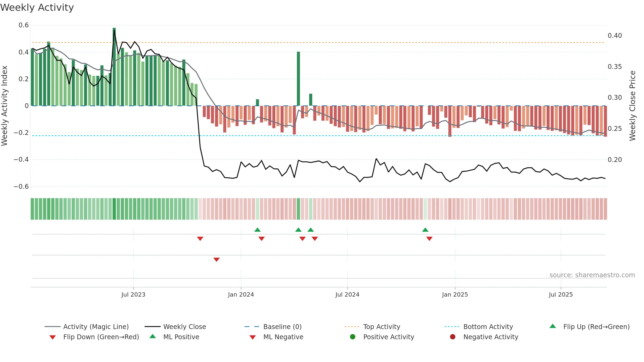Toggle the Baseline (0) legend entry
The height and width of the screenshot is (362, 644).
pyautogui.click(x=273, y=327)
